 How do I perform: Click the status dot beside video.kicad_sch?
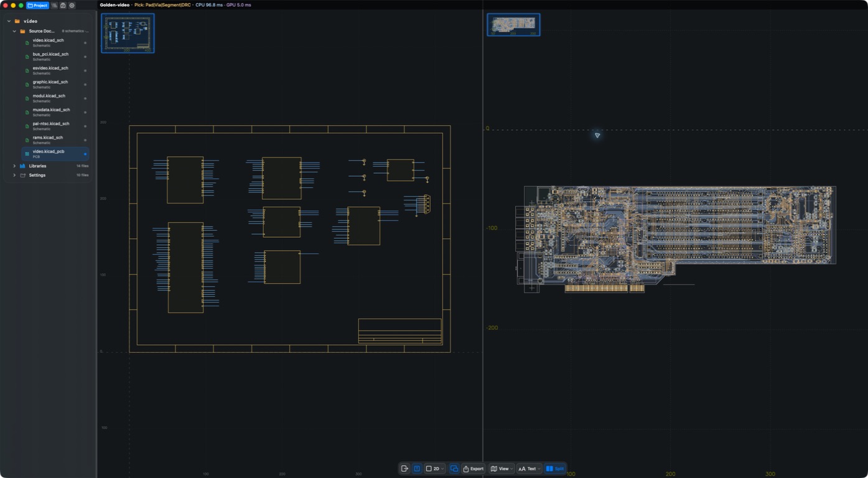[85, 43]
